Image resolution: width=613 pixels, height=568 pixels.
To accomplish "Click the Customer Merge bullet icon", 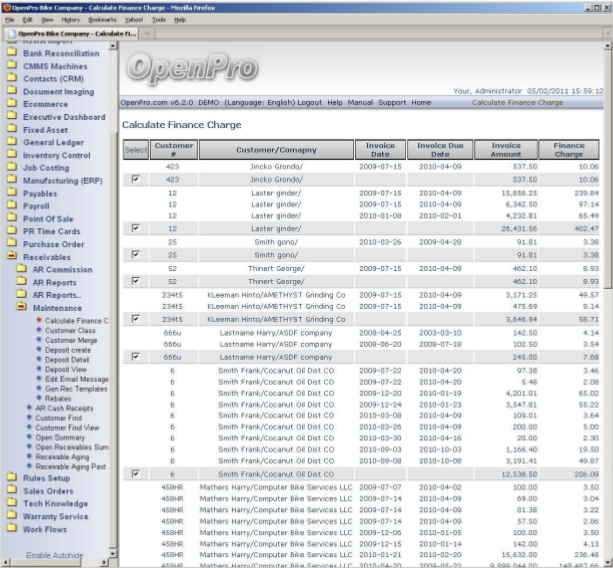I will (x=38, y=340).
